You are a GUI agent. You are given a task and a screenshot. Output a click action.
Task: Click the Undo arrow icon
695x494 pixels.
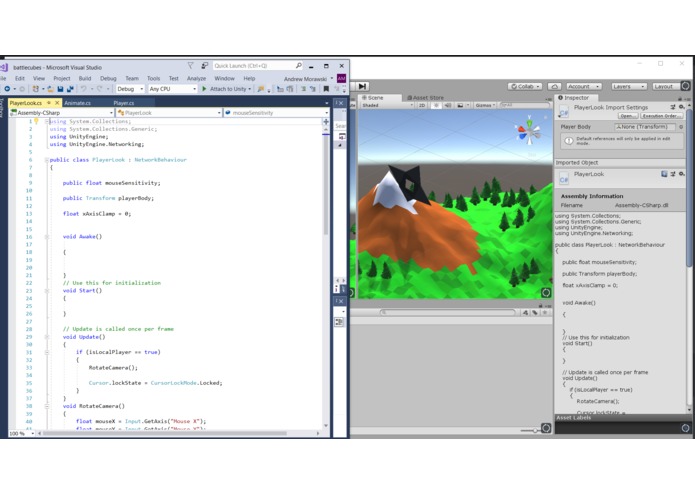click(83, 89)
